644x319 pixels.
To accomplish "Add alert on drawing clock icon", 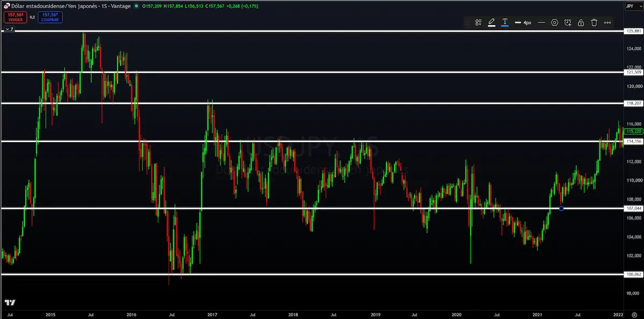I will 568,23.
